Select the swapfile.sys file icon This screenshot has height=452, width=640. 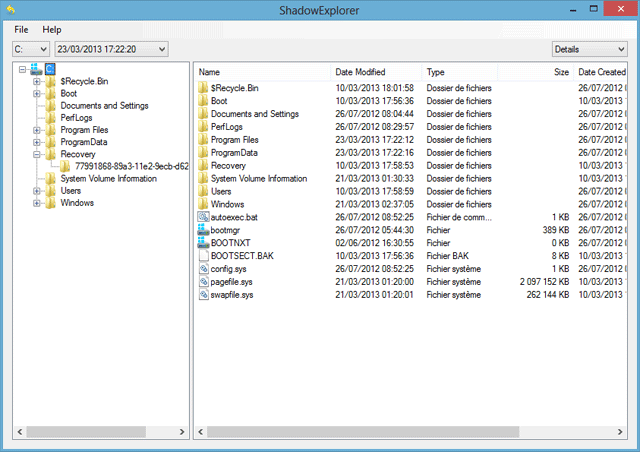[x=203, y=295]
